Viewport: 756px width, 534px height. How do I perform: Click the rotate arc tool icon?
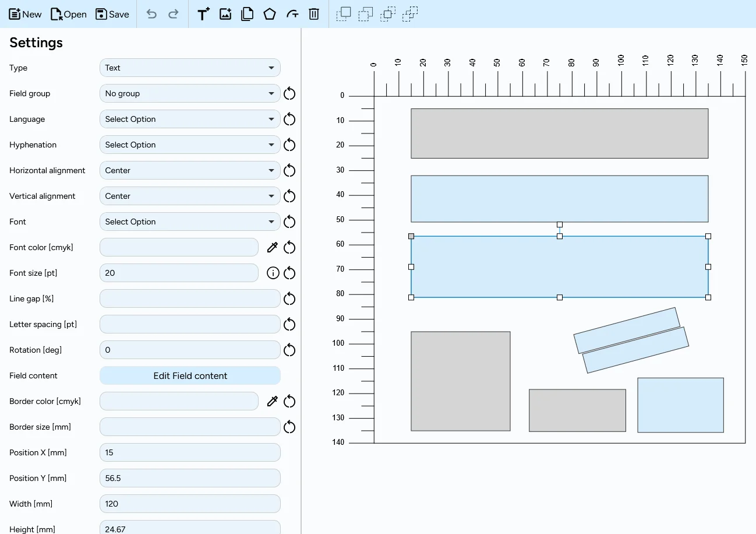(x=292, y=14)
